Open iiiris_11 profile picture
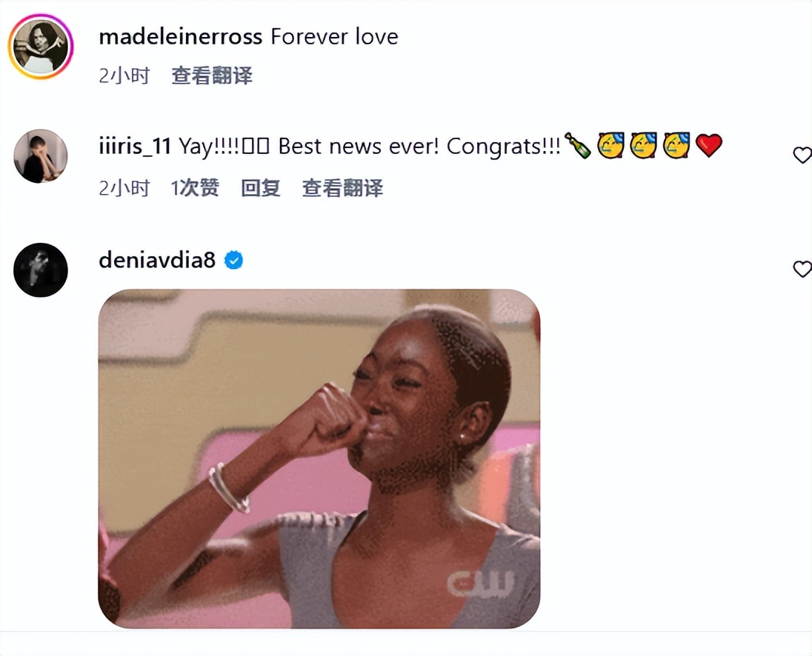The height and width of the screenshot is (656, 812). tap(41, 155)
